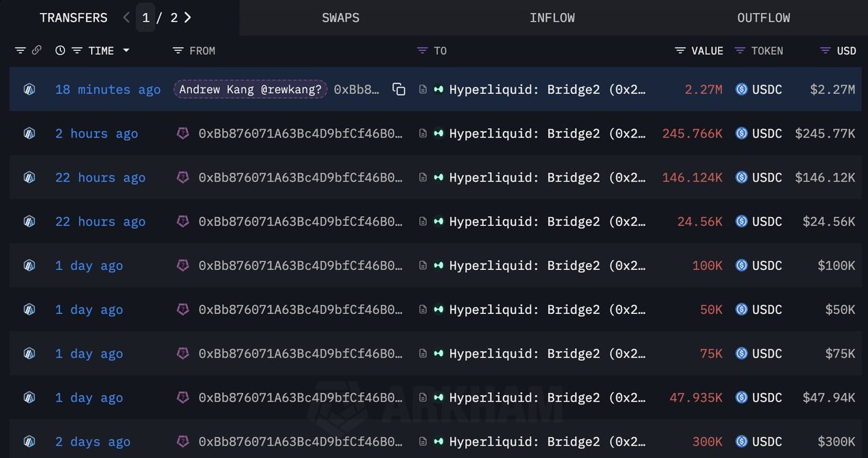
Task: Click USDC token icon in $24.56K row
Action: click(x=741, y=222)
